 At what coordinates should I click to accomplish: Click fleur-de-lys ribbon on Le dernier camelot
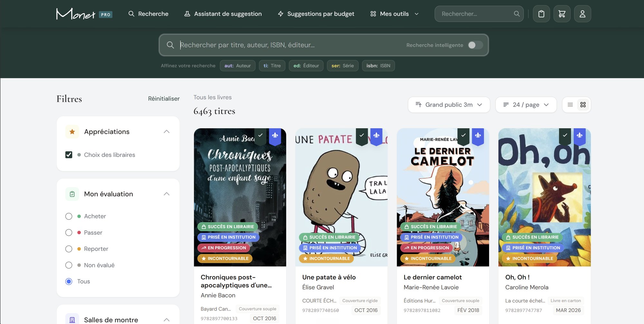(x=478, y=137)
